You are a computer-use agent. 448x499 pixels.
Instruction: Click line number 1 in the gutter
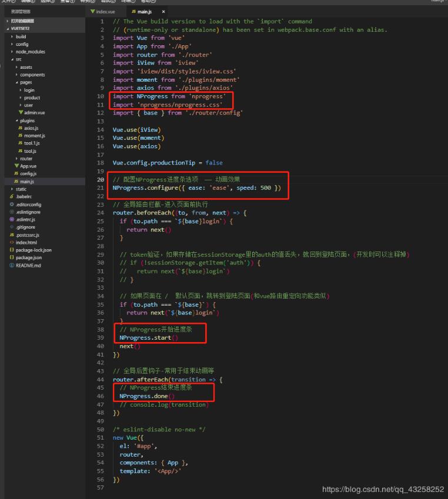[102, 21]
